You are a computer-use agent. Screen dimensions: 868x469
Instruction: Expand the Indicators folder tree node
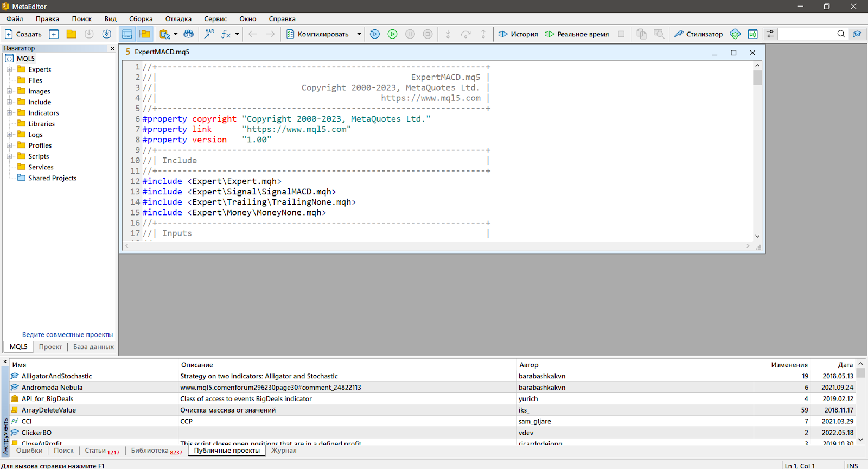pyautogui.click(x=9, y=113)
